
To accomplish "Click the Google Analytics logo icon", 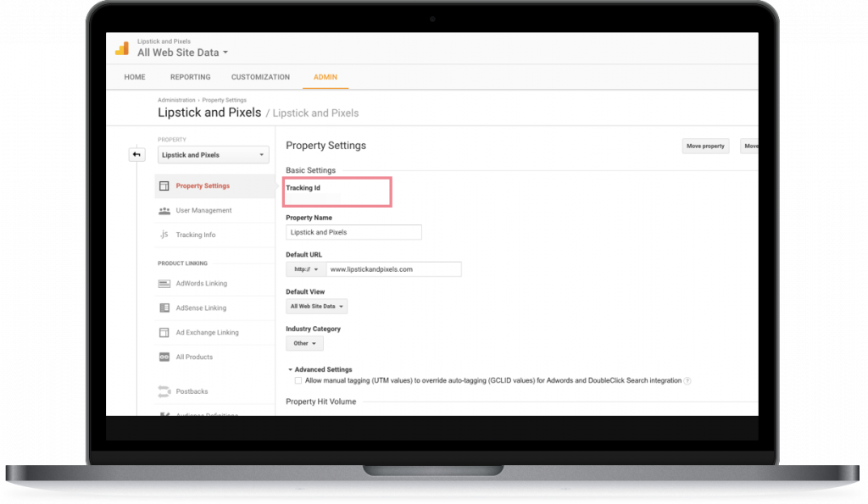I will [x=122, y=48].
